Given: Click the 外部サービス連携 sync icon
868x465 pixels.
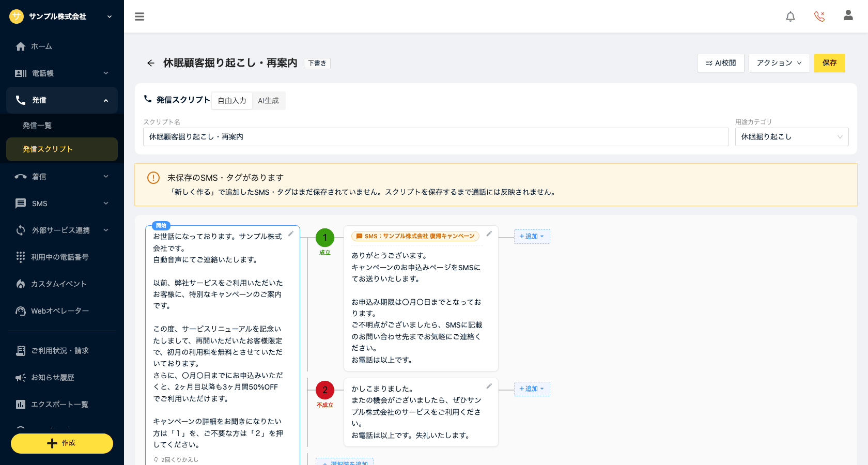Looking at the screenshot, I should [21, 230].
